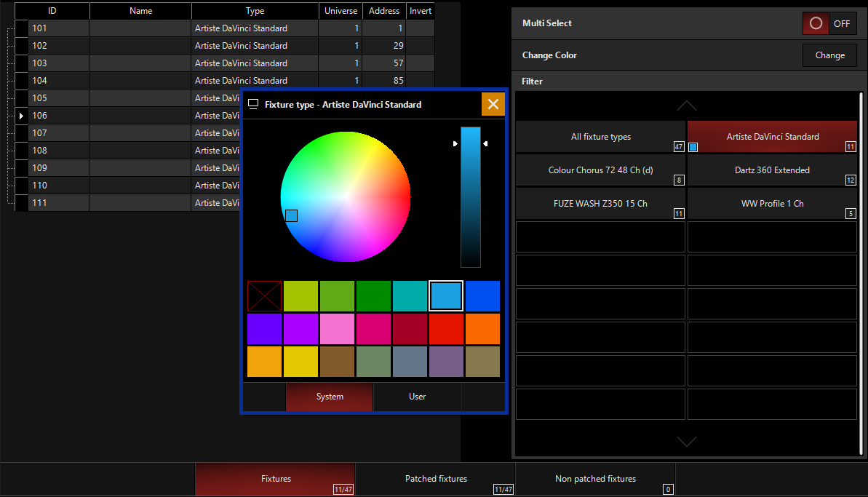Click the monitor icon in the dialog title bar
868x497 pixels.
pos(252,104)
